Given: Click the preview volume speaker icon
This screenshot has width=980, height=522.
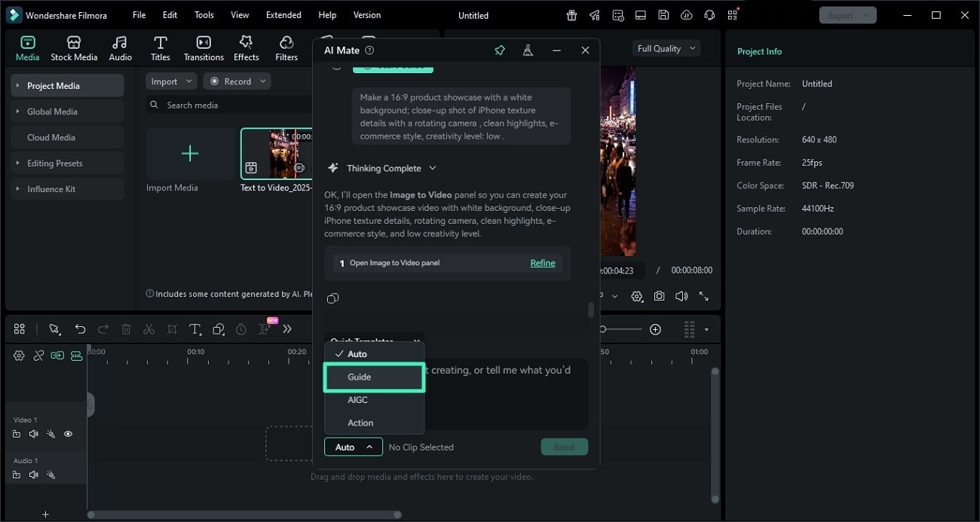Looking at the screenshot, I should 681,297.
